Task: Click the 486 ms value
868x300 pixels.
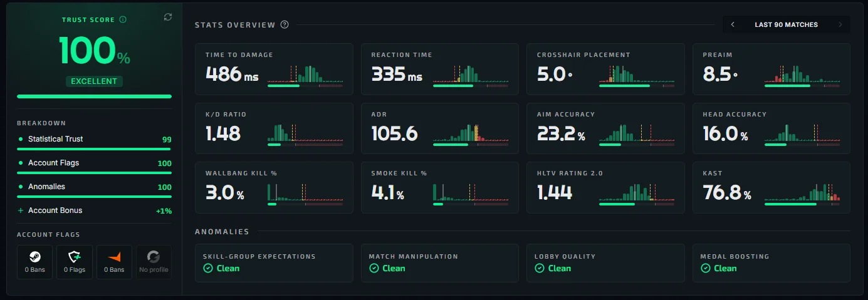Action: (x=232, y=74)
